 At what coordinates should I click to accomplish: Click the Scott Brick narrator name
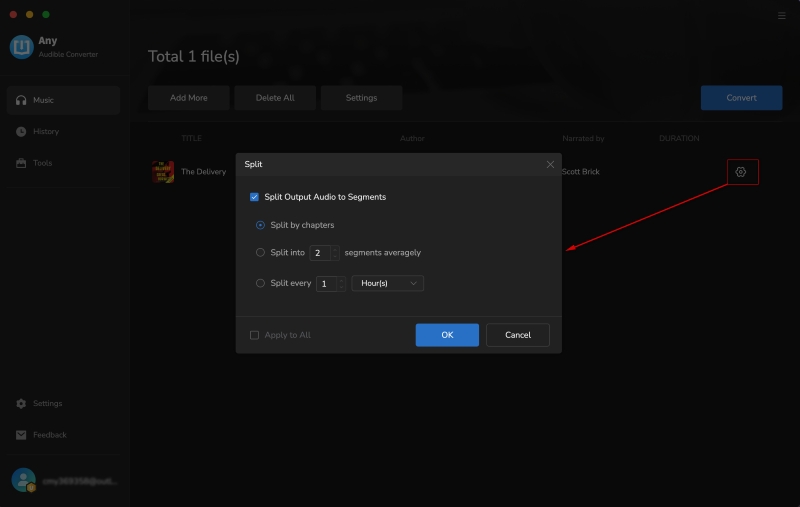pyautogui.click(x=581, y=172)
